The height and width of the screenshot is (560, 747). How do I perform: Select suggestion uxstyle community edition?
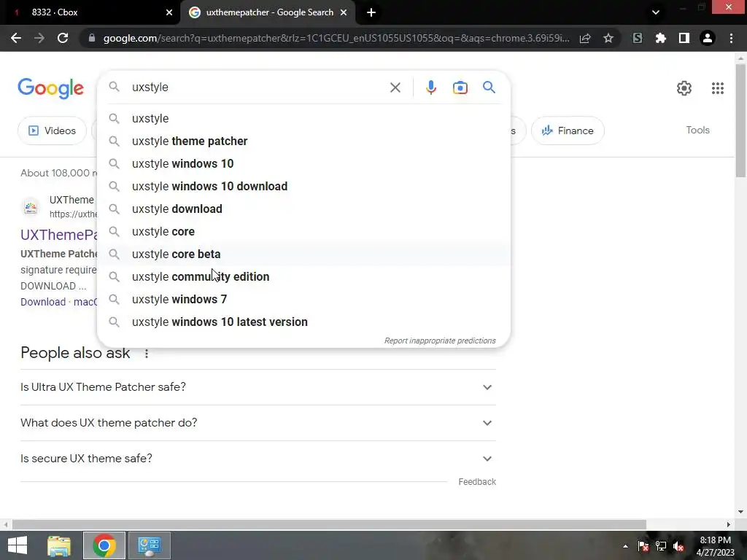point(303,276)
